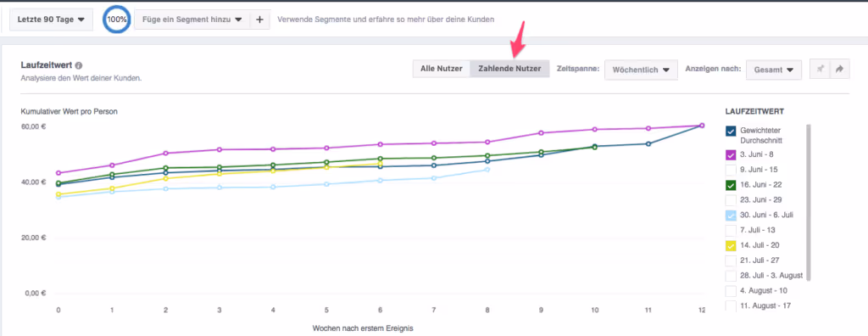Check the 28. Juli - 3. August cohort
The width and height of the screenshot is (868, 336).
(731, 276)
